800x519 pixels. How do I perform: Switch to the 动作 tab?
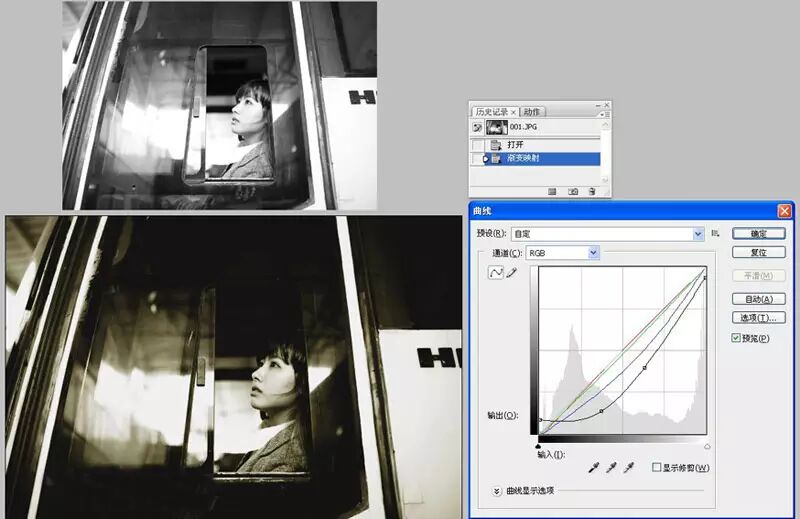pos(532,112)
